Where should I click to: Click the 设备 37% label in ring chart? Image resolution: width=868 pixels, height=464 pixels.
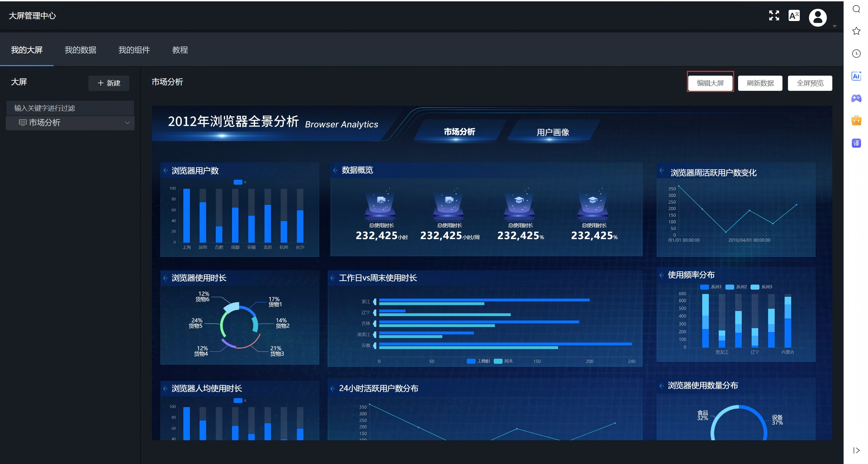(777, 420)
